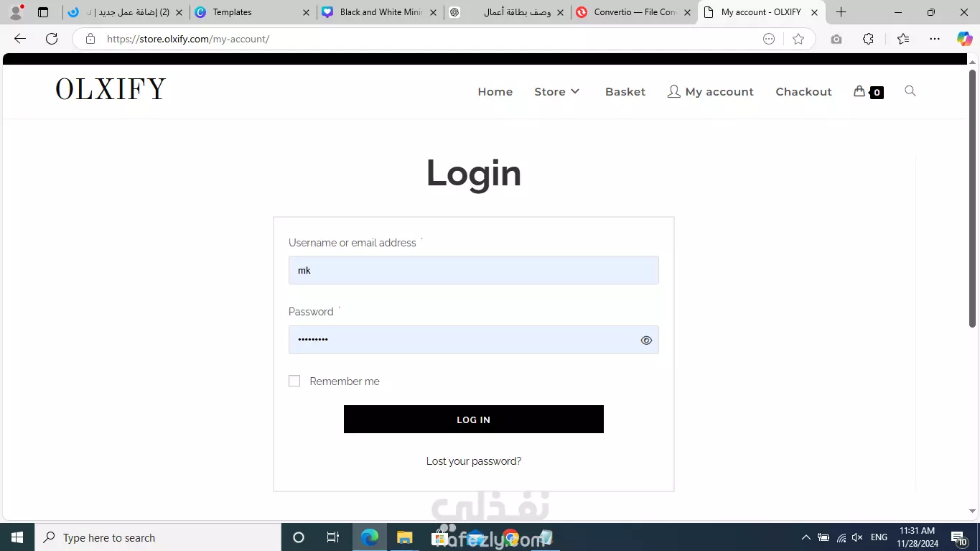Switch to the Black and White Mini tab
980x551 pixels.
coord(379,12)
